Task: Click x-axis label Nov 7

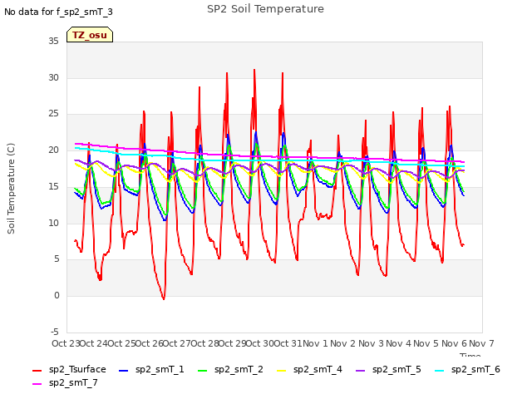Action: [x=481, y=343]
